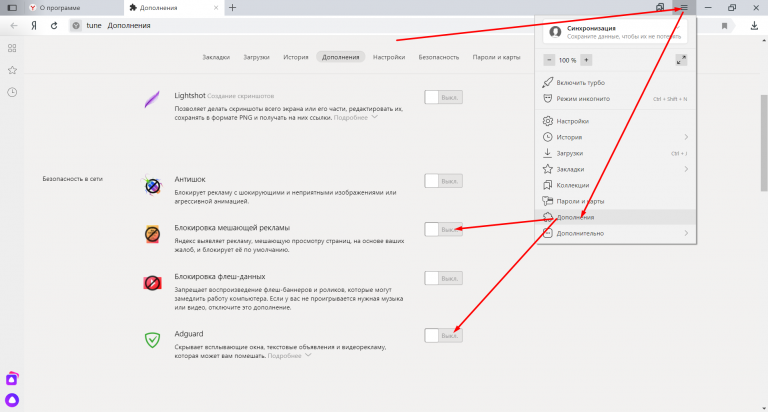Toggle the Lightshot extension switch
Screen dimensions: 768x412
pos(443,97)
